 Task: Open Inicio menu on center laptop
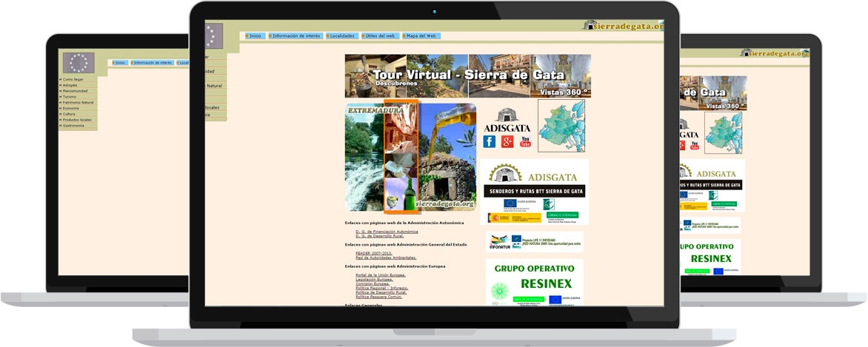[254, 36]
